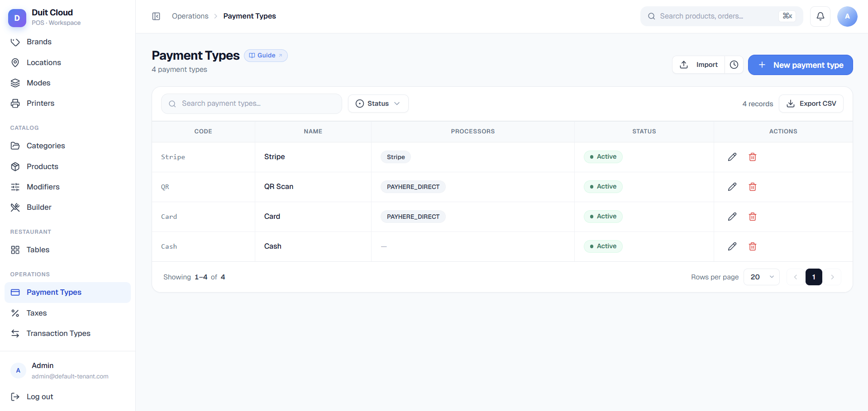Viewport: 868px width, 411px height.
Task: Click the Stripe processor tag
Action: [x=396, y=157]
